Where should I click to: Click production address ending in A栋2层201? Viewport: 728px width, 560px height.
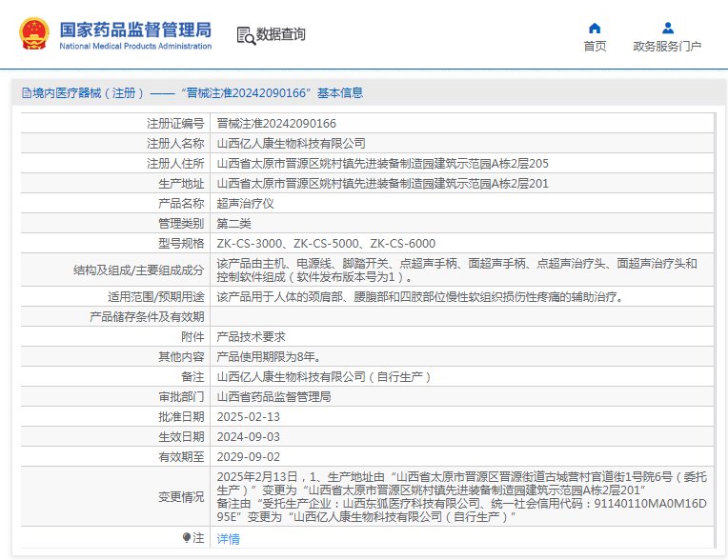point(382,183)
